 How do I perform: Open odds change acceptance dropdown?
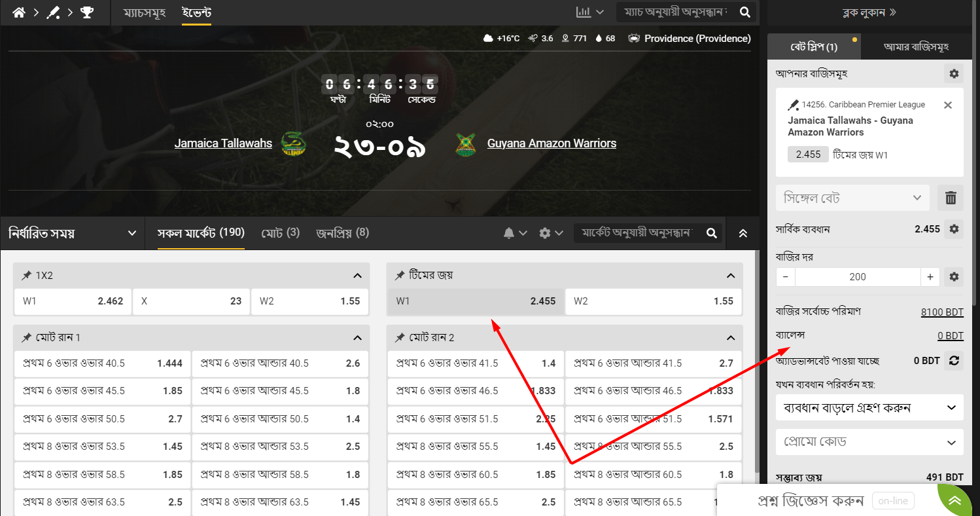869,407
